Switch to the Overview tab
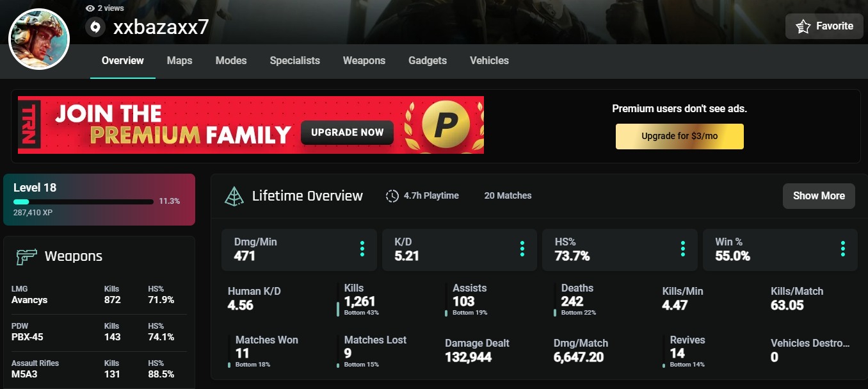 click(123, 61)
